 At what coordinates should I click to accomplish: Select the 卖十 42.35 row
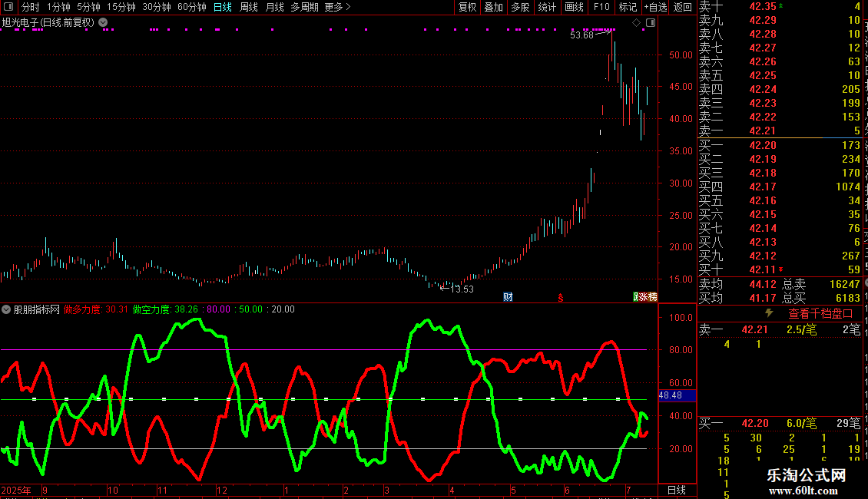click(x=780, y=6)
